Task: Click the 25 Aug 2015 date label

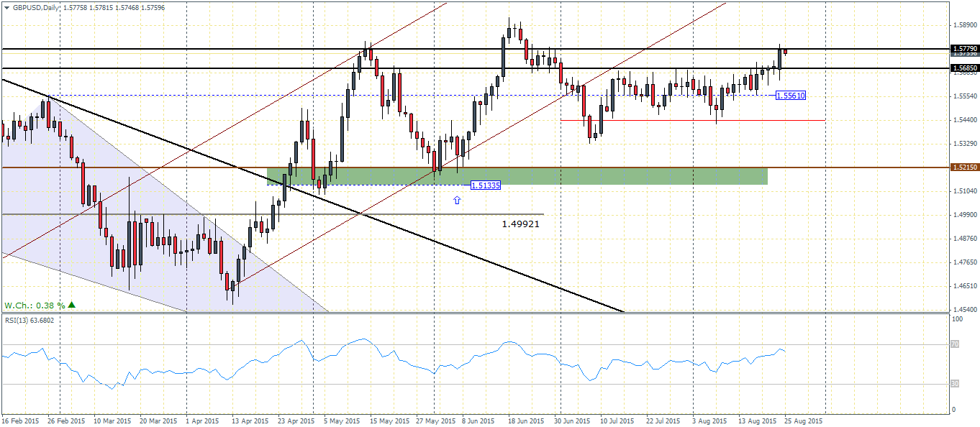Action: point(803,420)
